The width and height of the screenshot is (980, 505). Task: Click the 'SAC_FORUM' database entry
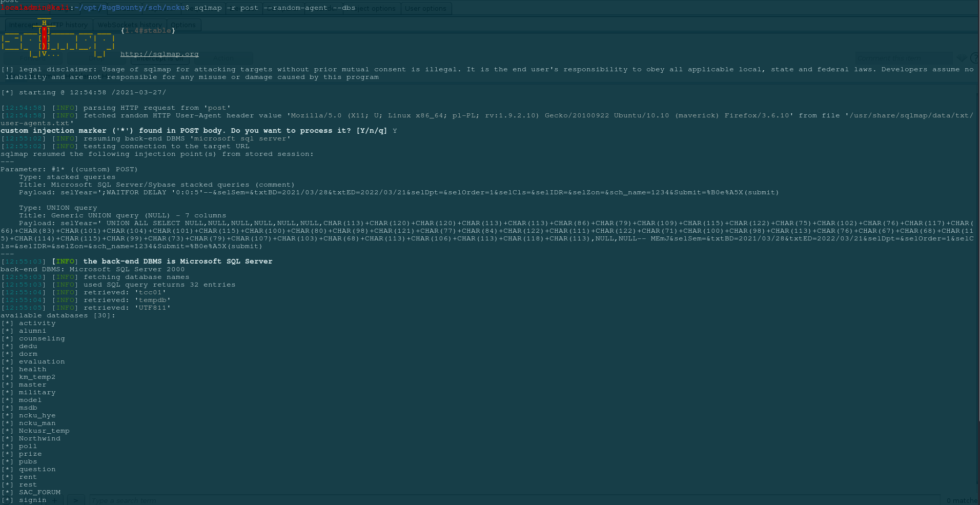39,492
